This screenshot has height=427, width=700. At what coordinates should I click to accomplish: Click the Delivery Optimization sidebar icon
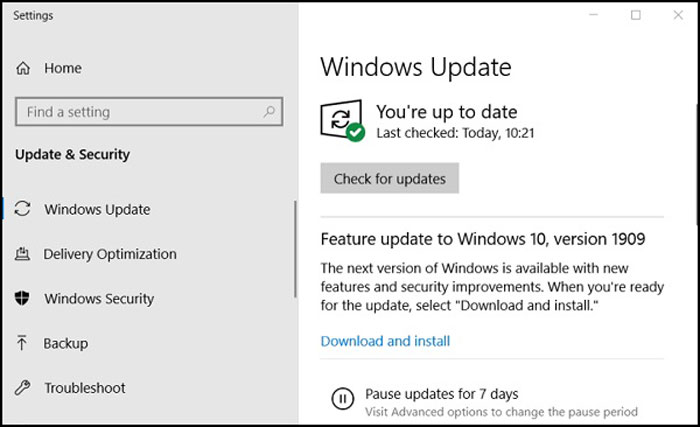tap(22, 254)
